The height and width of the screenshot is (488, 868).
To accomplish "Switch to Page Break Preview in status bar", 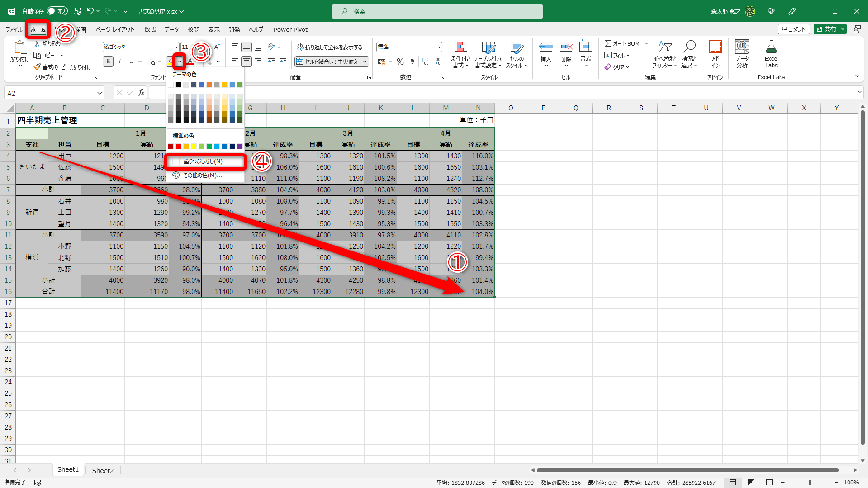I will coord(769,483).
